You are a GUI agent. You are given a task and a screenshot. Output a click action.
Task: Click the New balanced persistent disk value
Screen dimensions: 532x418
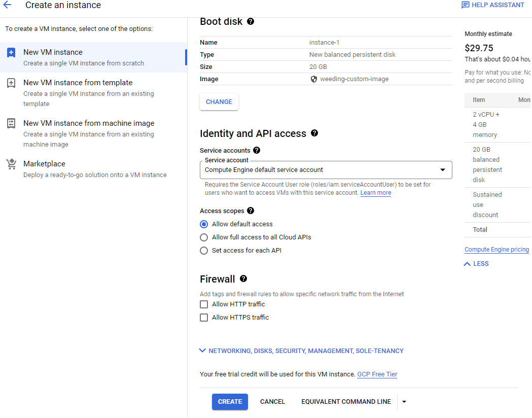(352, 55)
